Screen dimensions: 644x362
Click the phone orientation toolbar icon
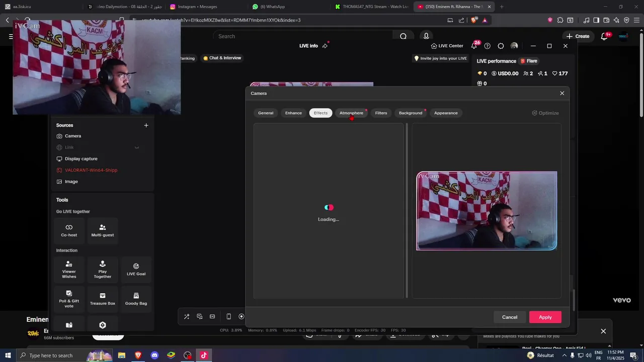228,317
